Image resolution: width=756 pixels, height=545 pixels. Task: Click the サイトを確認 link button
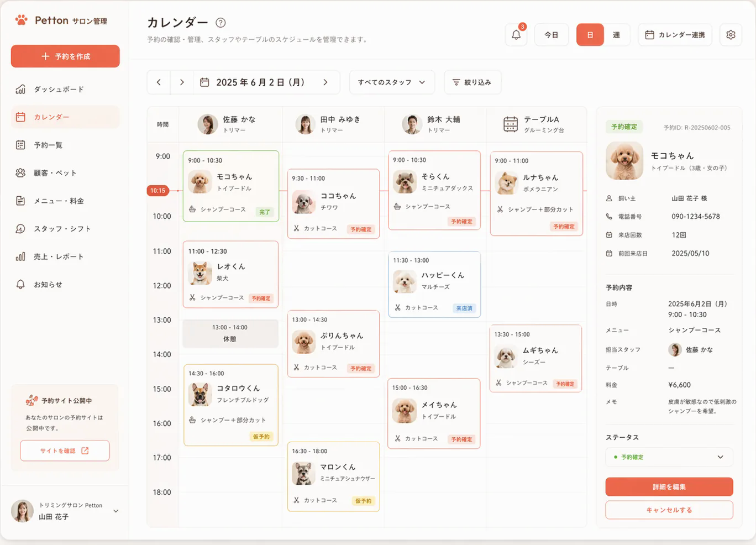pos(65,450)
